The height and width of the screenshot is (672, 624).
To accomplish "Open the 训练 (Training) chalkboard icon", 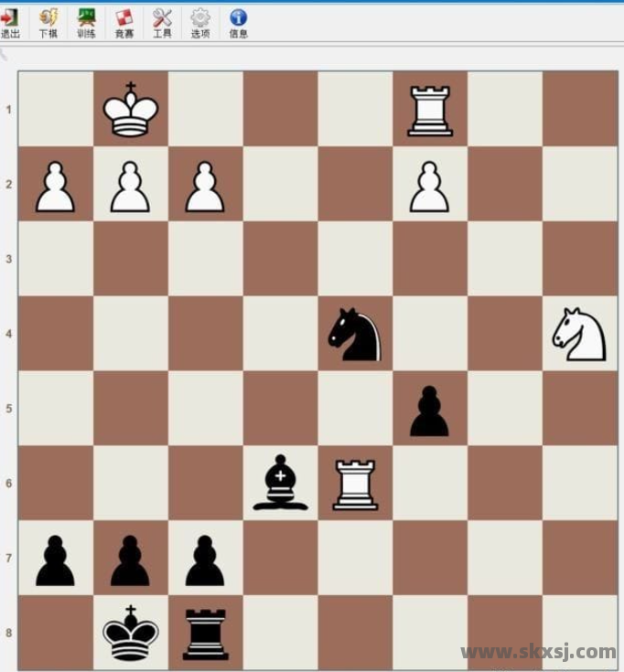I will [86, 22].
